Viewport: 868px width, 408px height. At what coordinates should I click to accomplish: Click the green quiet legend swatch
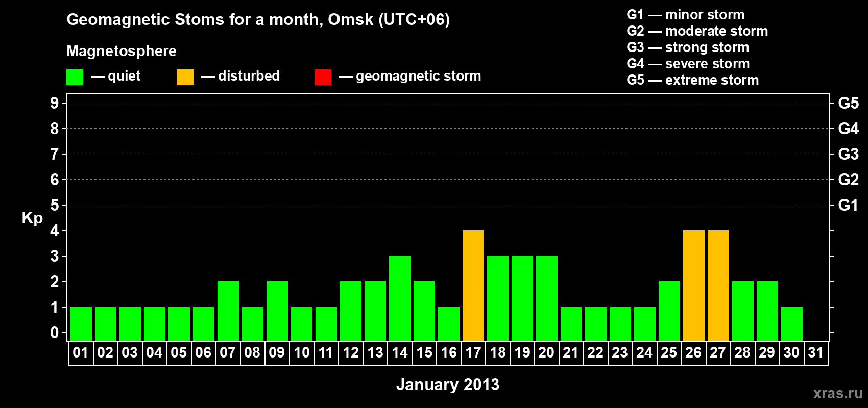coord(75,77)
